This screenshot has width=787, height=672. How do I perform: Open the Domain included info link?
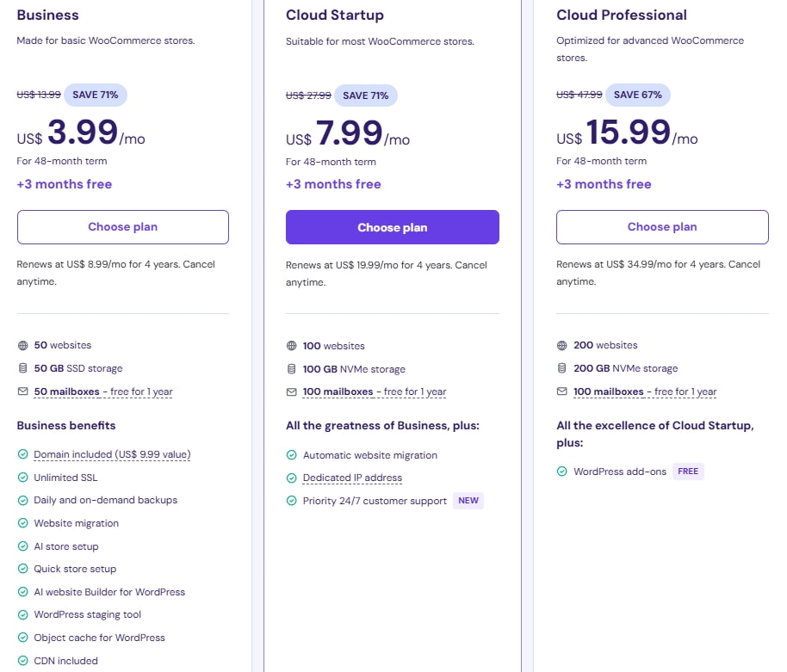(112, 454)
